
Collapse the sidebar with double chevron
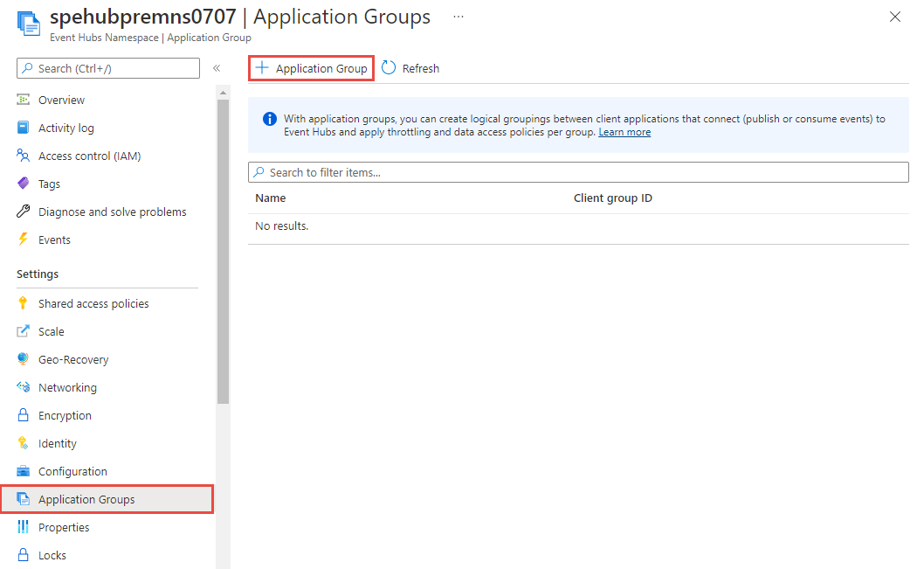pos(217,68)
